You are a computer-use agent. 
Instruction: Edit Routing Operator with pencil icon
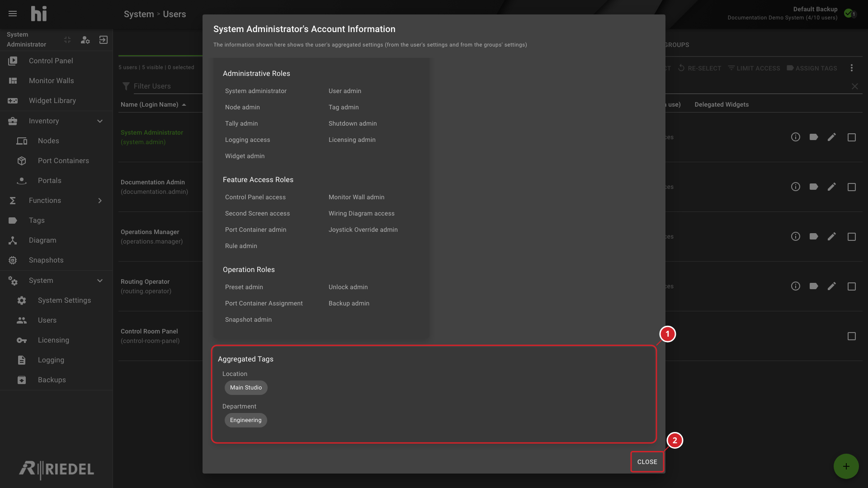[832, 286]
